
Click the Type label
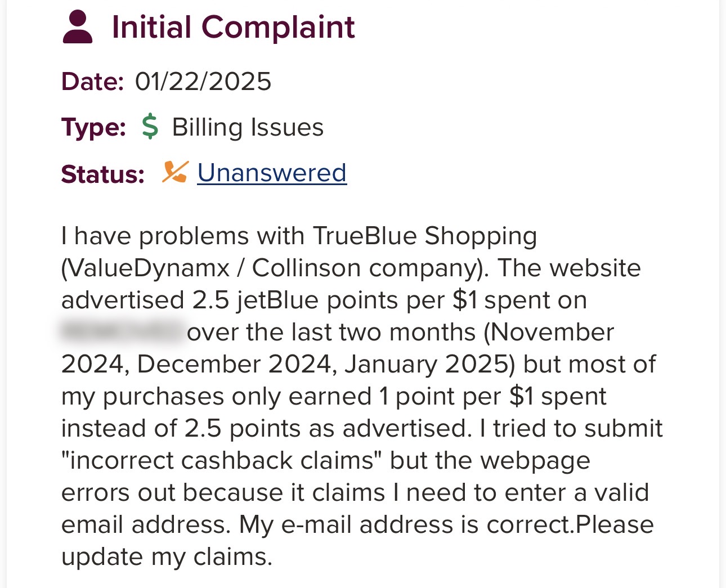tap(93, 127)
